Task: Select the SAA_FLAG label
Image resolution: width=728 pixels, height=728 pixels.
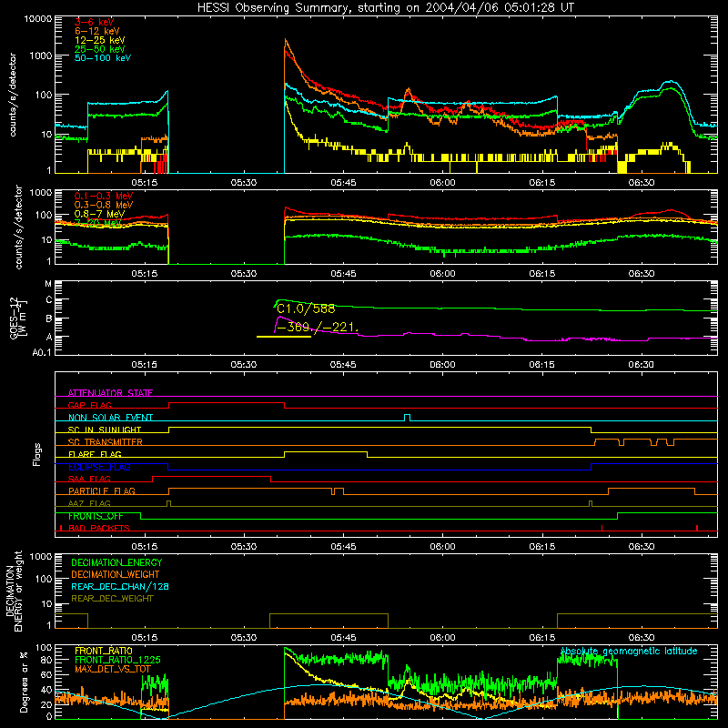Action: point(89,479)
